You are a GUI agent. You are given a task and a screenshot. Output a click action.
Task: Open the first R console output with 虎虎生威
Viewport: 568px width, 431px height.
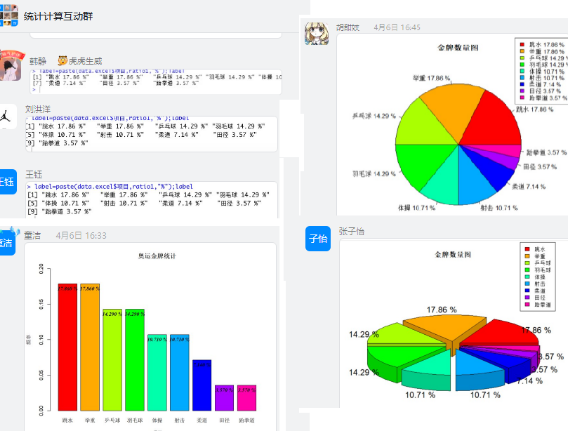point(155,82)
